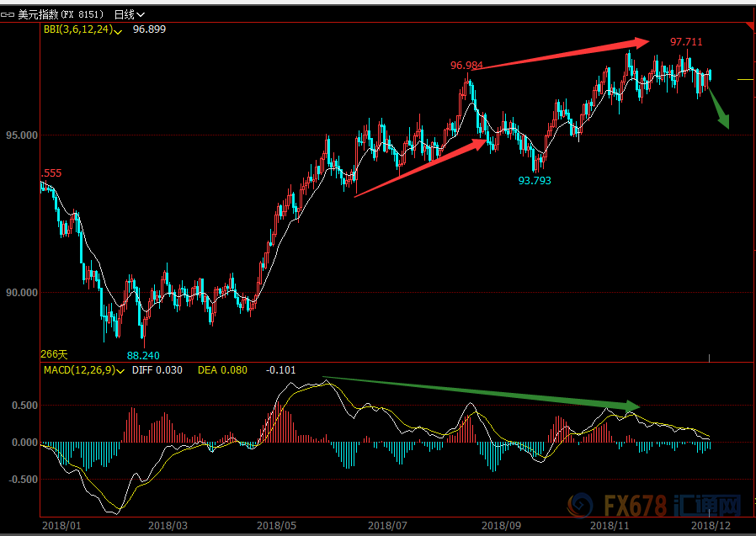
Task: Click the 0.500 MACD axis label
Action: pos(24,406)
